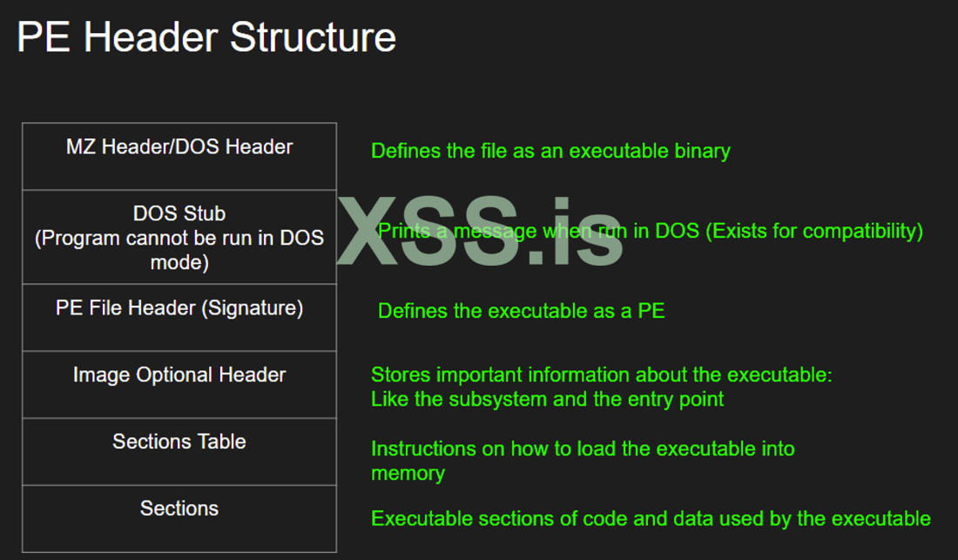958x560 pixels.
Task: Select the PE File Header (Signature) cell
Action: click(x=179, y=318)
